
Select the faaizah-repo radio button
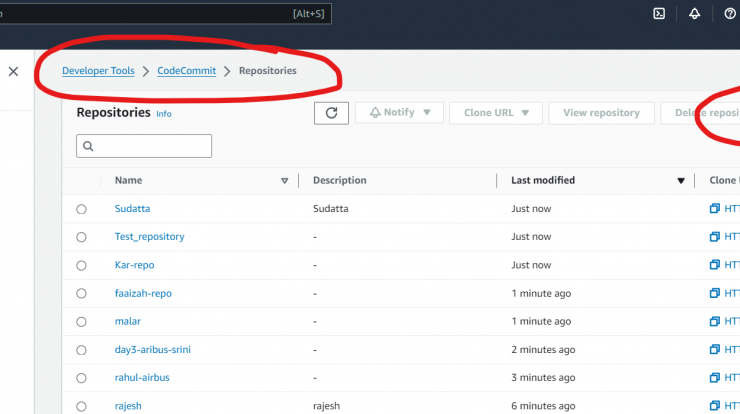(x=81, y=294)
